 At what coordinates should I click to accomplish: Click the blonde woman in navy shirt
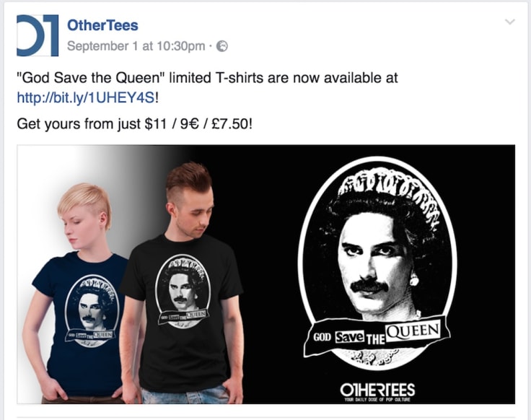click(79, 293)
